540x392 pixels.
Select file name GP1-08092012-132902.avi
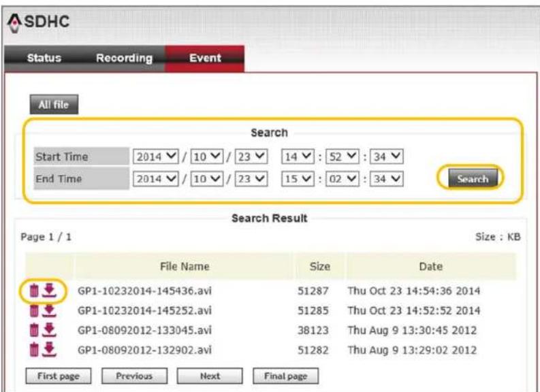pos(144,350)
